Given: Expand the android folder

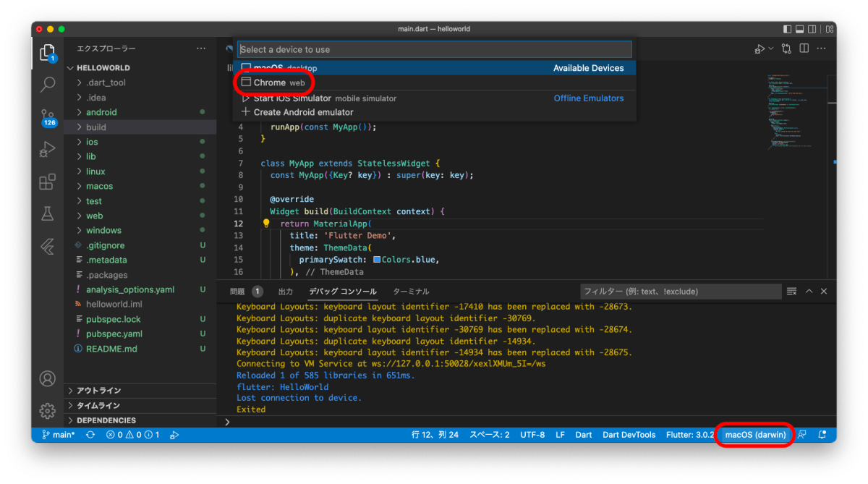Looking at the screenshot, I should pos(101,112).
